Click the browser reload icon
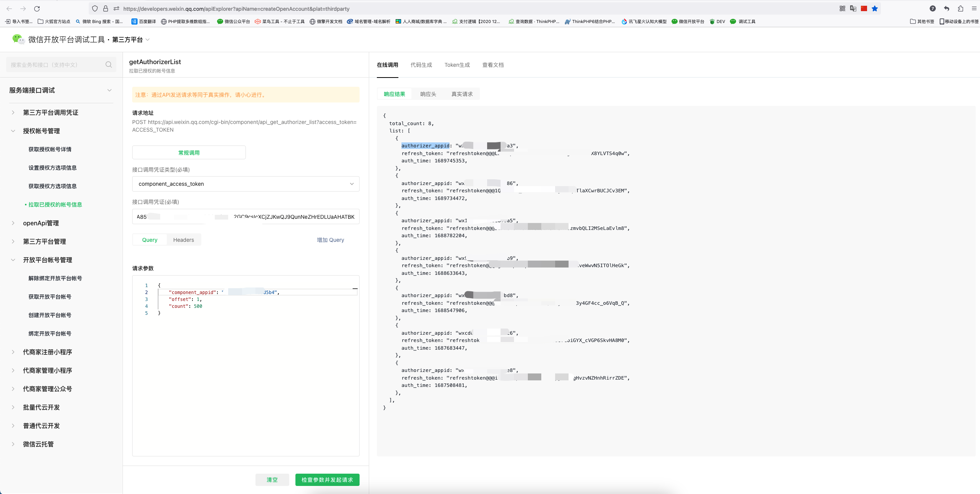Viewport: 980px width, 494px height. click(x=37, y=8)
